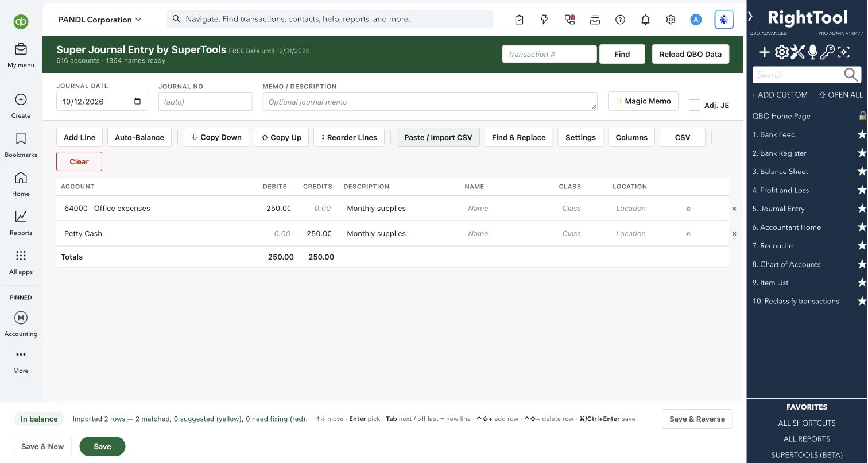This screenshot has height=463, width=868.
Task: Click RightTool plus icon
Action: point(765,52)
